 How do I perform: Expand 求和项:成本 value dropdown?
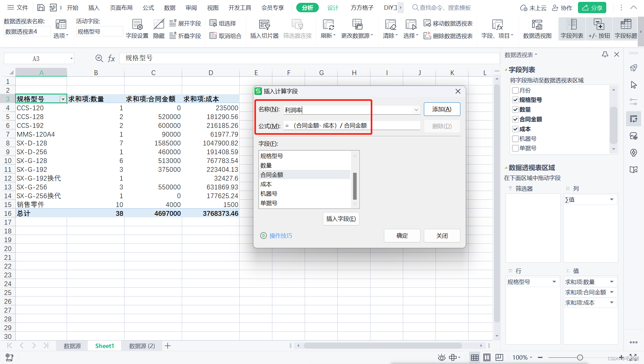coord(612,302)
